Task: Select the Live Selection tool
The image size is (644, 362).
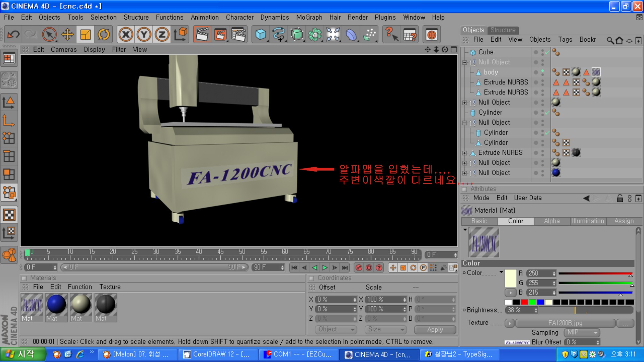Action: click(49, 35)
